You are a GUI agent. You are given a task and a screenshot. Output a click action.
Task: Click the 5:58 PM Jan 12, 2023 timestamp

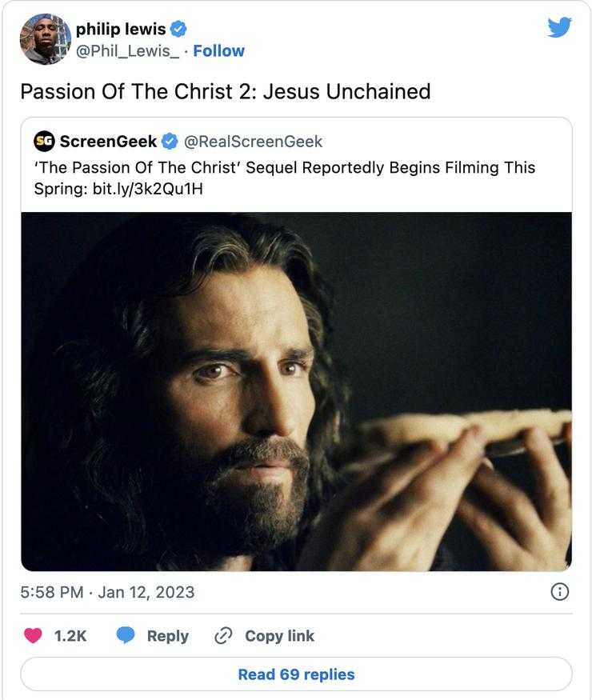[x=107, y=592]
